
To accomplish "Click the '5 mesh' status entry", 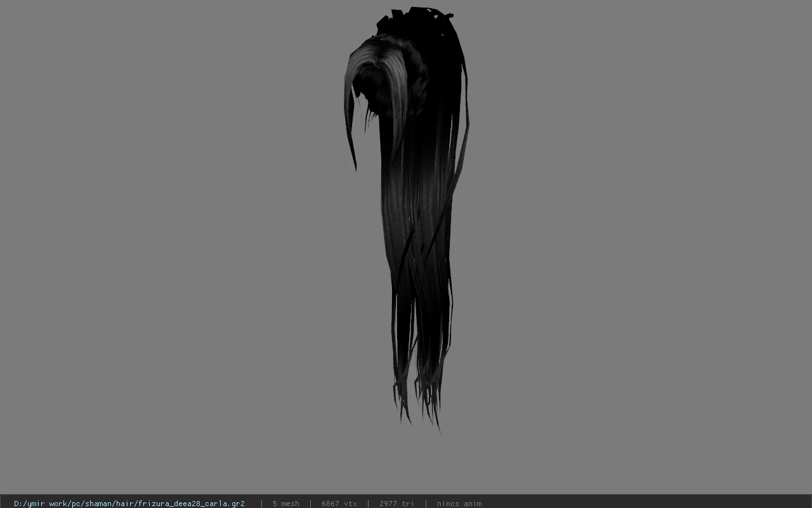I will tap(286, 504).
